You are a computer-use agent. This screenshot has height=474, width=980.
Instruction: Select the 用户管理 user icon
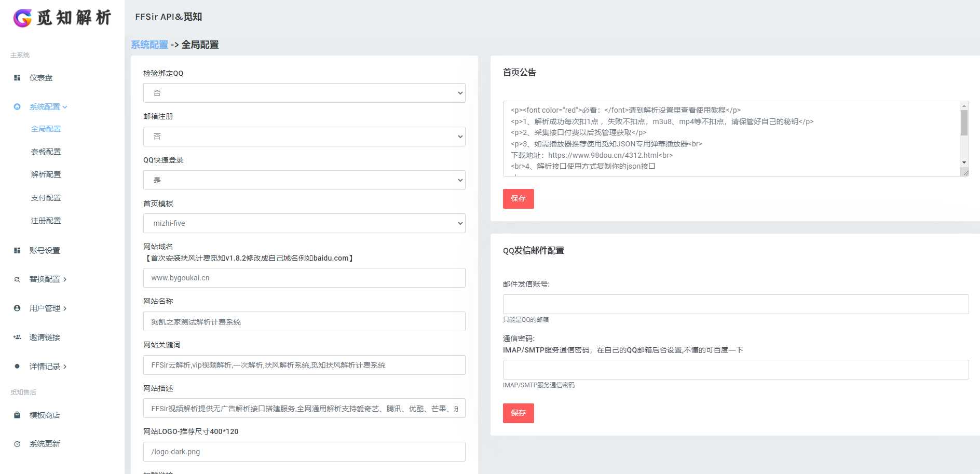pyautogui.click(x=17, y=308)
